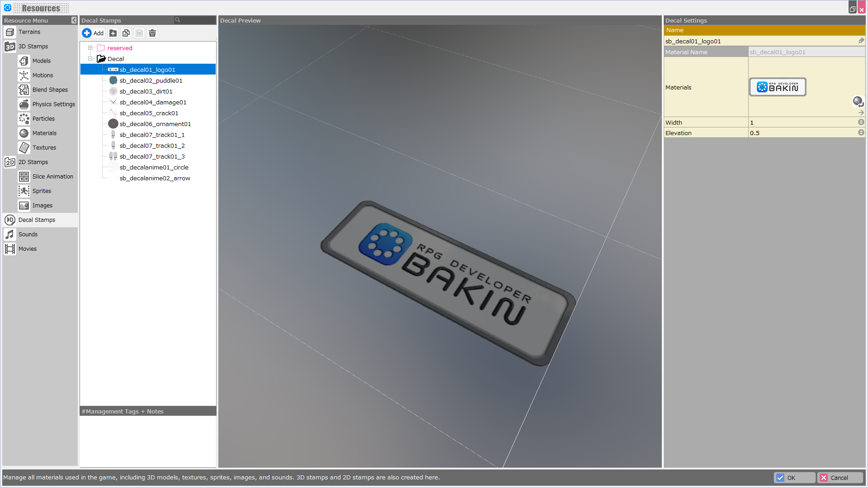
Task: Open the Blend Shapes resource section
Action: (50, 89)
